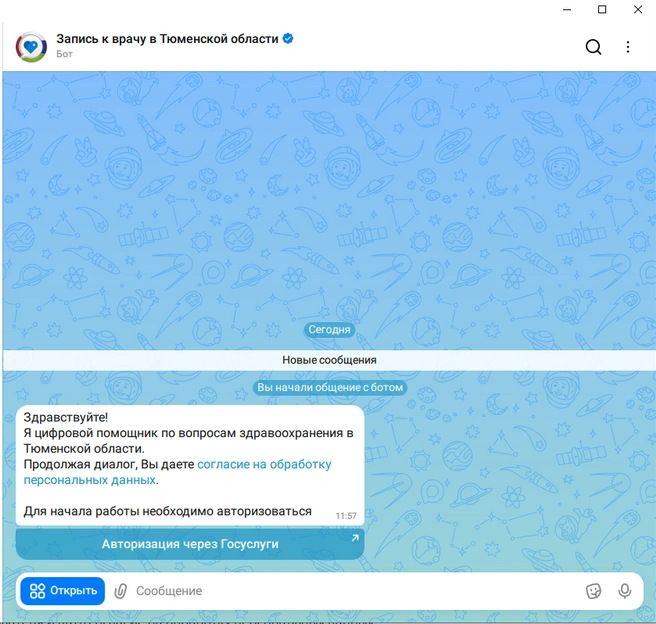Open bot profile via chat title
656x624 pixels.
(x=167, y=39)
